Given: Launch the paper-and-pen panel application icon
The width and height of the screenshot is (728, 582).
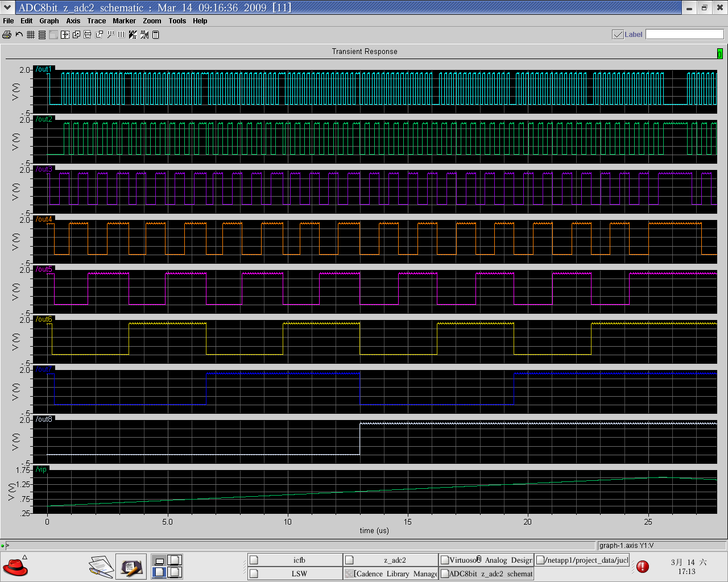Looking at the screenshot, I should [101, 567].
